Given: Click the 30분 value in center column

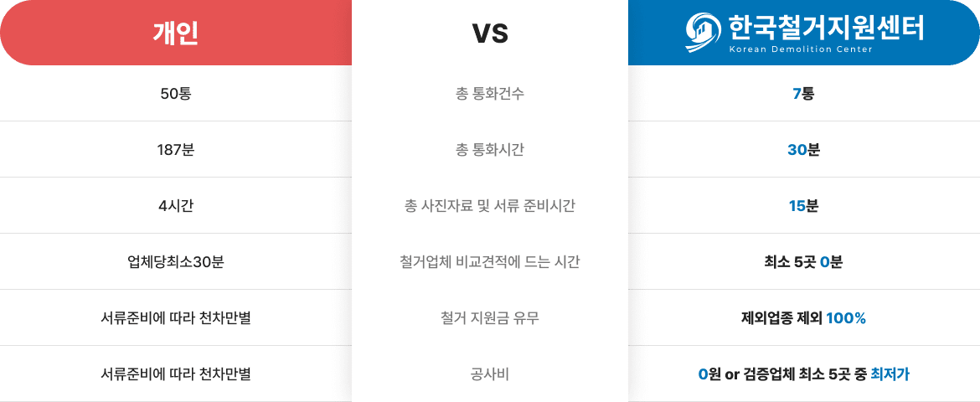Looking at the screenshot, I should pyautogui.click(x=804, y=150).
